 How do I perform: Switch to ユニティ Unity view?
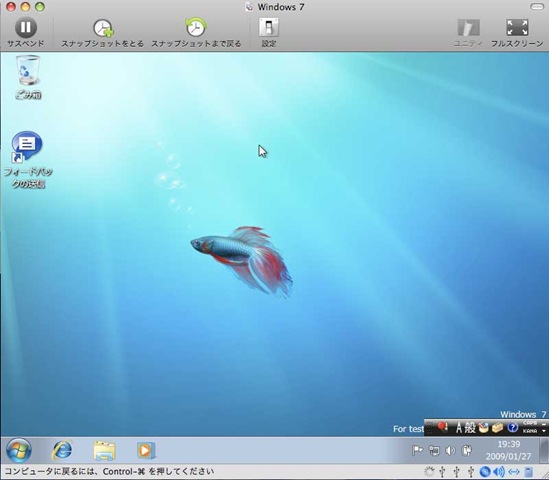pyautogui.click(x=468, y=32)
